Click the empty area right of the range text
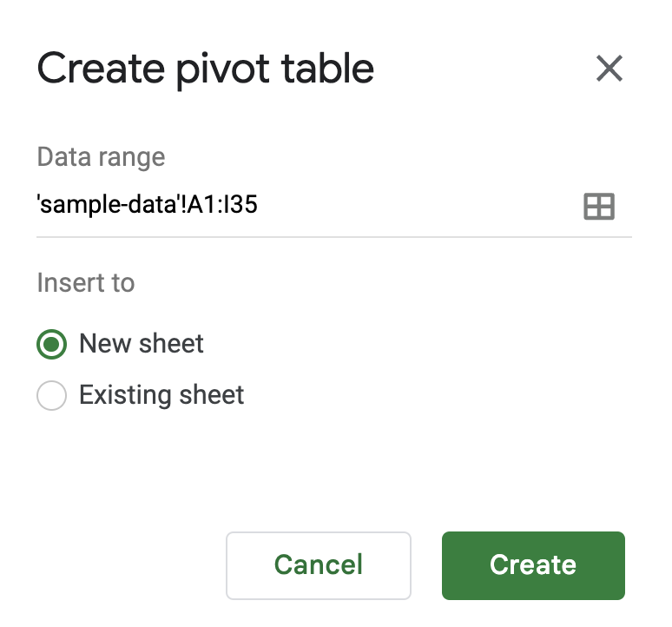This screenshot has width=672, height=627. (x=418, y=205)
